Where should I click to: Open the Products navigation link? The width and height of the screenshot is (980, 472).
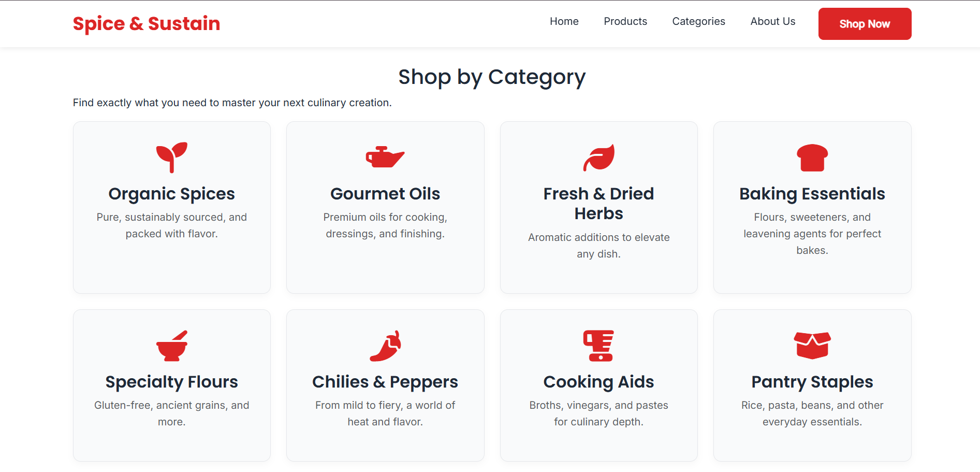coord(625,21)
